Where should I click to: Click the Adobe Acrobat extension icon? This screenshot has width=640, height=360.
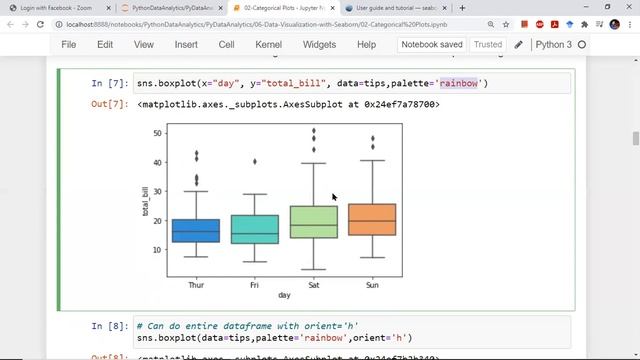[555, 24]
